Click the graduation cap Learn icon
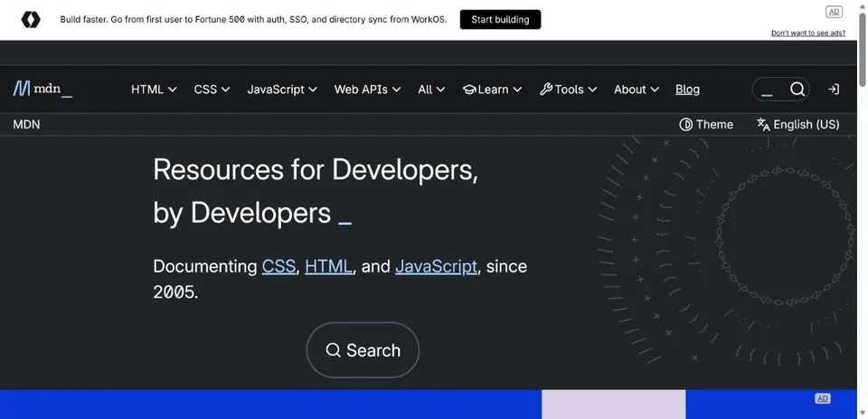 pos(469,90)
